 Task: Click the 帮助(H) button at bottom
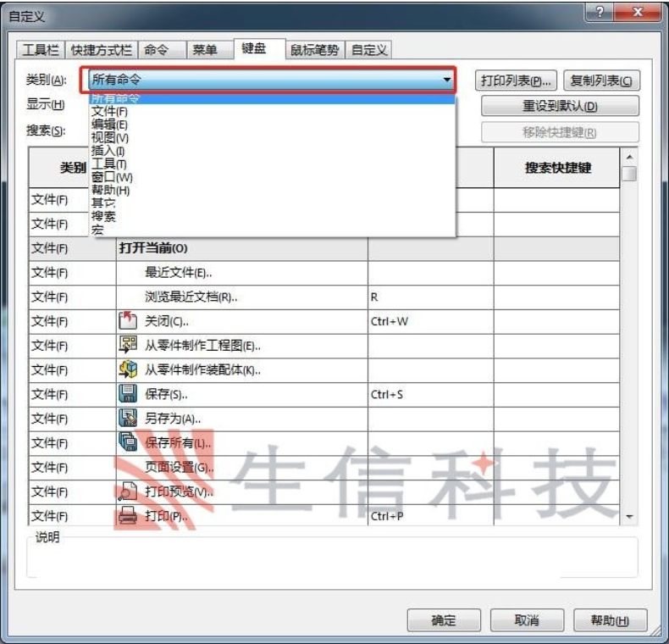tap(610, 620)
